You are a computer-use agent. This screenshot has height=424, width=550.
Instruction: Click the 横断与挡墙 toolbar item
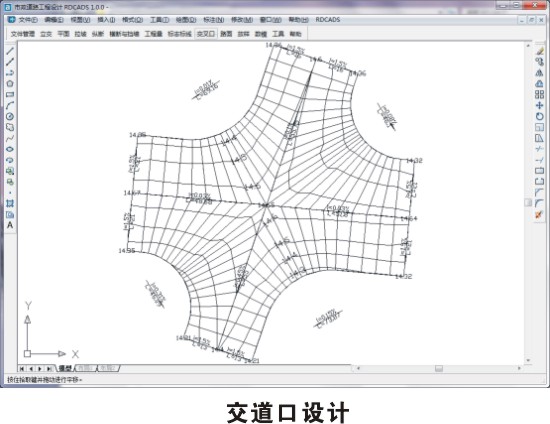click(124, 34)
